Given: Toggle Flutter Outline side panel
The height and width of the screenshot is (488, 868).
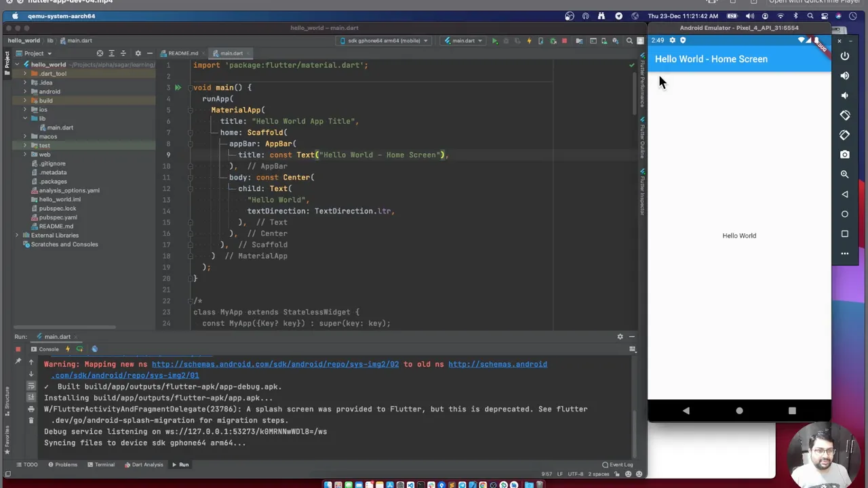Looking at the screenshot, I should [642, 138].
